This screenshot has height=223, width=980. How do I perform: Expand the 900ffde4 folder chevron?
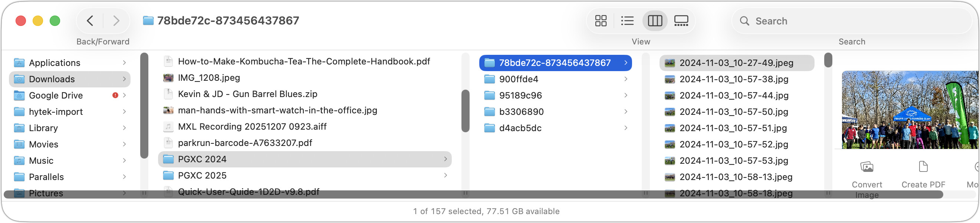626,79
